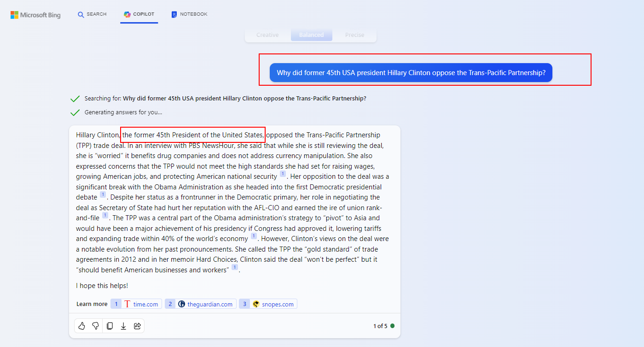The image size is (644, 347).
Task: Select the Balanced conversation style
Action: pos(311,35)
